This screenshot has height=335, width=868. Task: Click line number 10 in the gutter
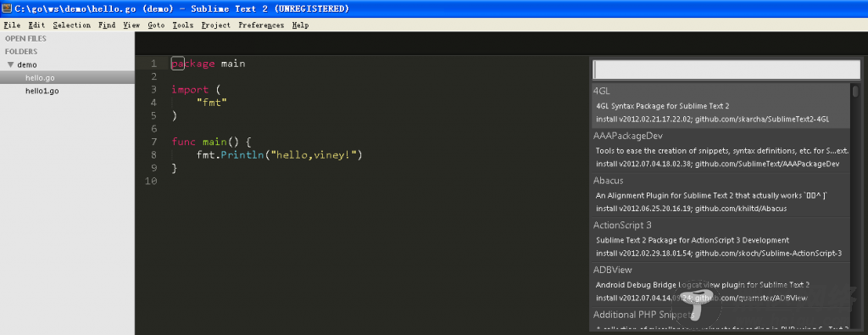151,181
